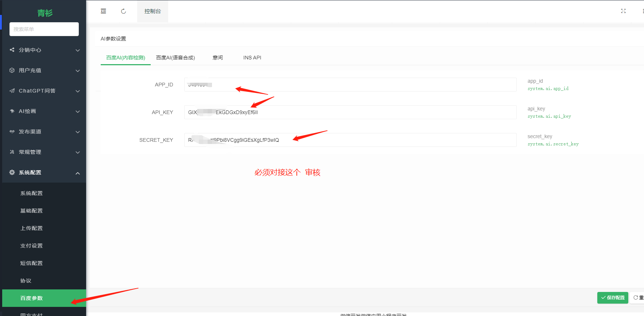Open 上传配置 submenu item
The width and height of the screenshot is (644, 316).
pos(44,228)
